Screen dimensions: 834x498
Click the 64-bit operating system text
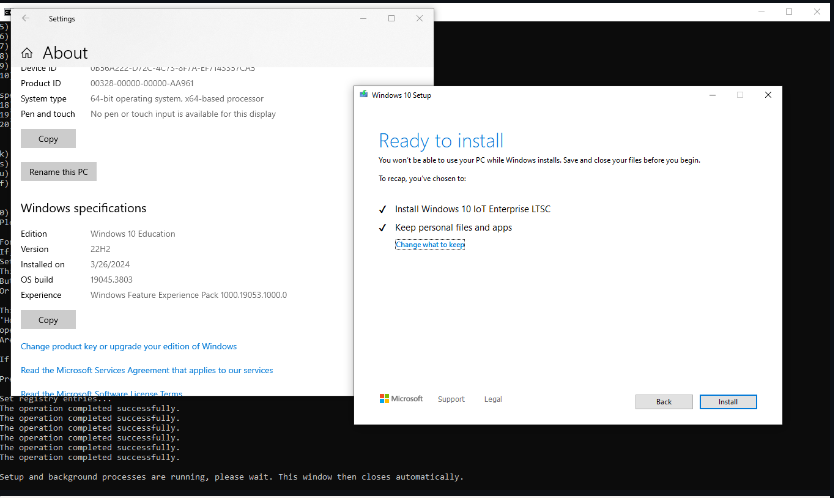[177, 98]
